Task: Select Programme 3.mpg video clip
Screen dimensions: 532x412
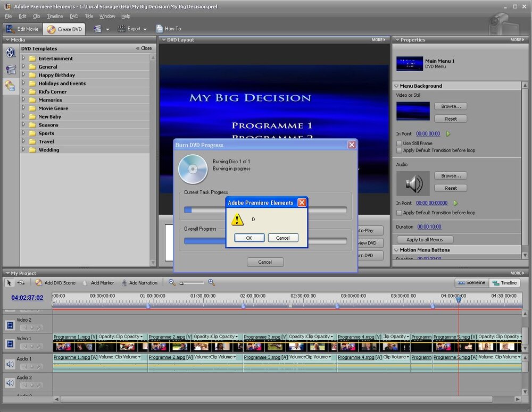Action: tap(290, 342)
